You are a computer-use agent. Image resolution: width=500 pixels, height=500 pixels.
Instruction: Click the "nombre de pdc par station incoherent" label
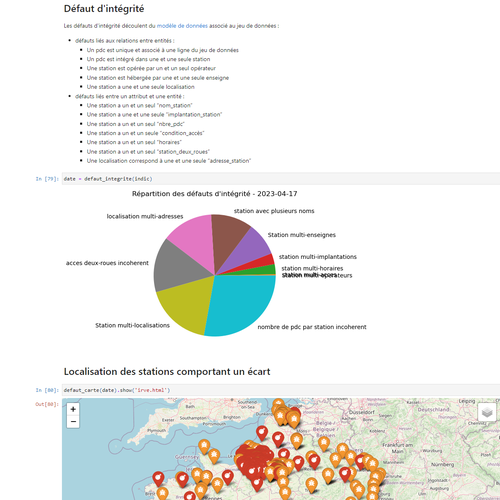tap(312, 327)
